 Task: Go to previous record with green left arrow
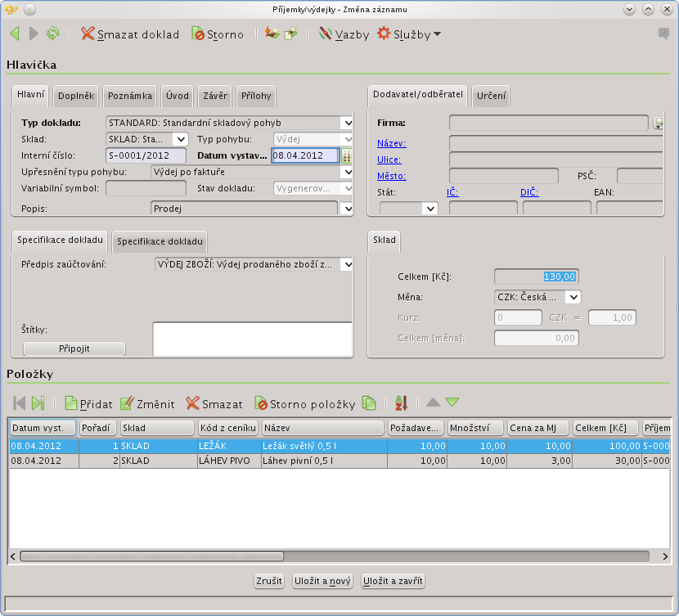pyautogui.click(x=15, y=34)
